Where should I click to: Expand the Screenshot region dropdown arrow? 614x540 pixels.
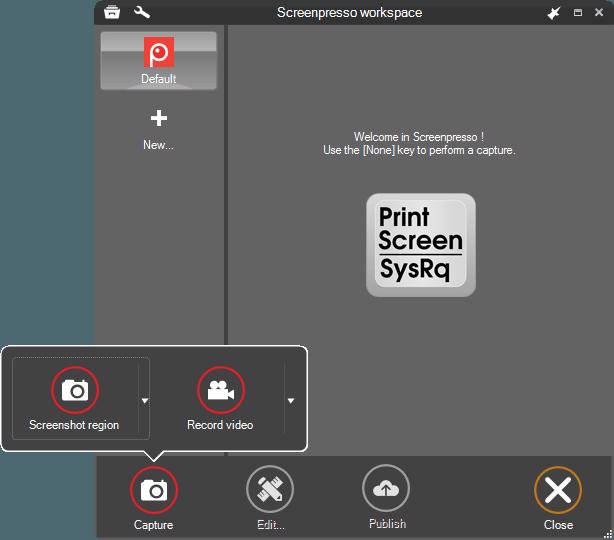145,401
